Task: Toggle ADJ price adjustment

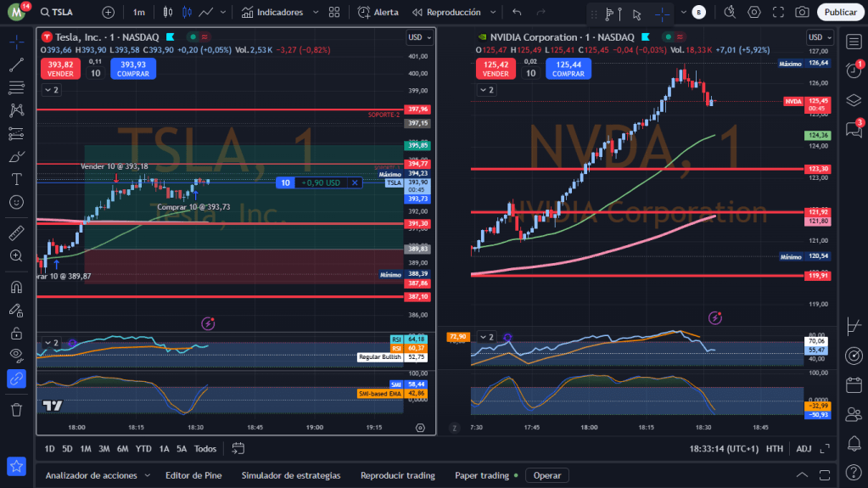Action: click(x=803, y=449)
